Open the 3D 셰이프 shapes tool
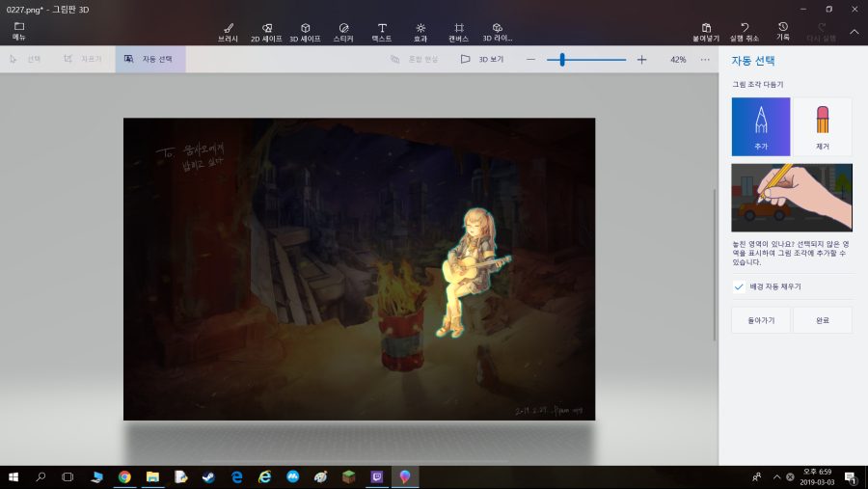Image resolution: width=868 pixels, height=489 pixels. click(305, 33)
